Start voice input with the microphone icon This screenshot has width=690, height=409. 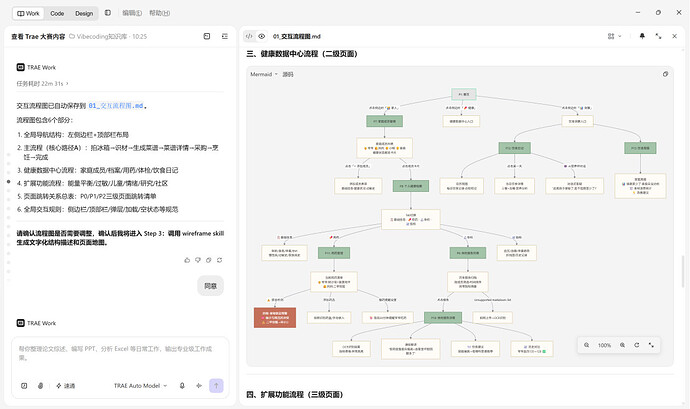click(182, 386)
